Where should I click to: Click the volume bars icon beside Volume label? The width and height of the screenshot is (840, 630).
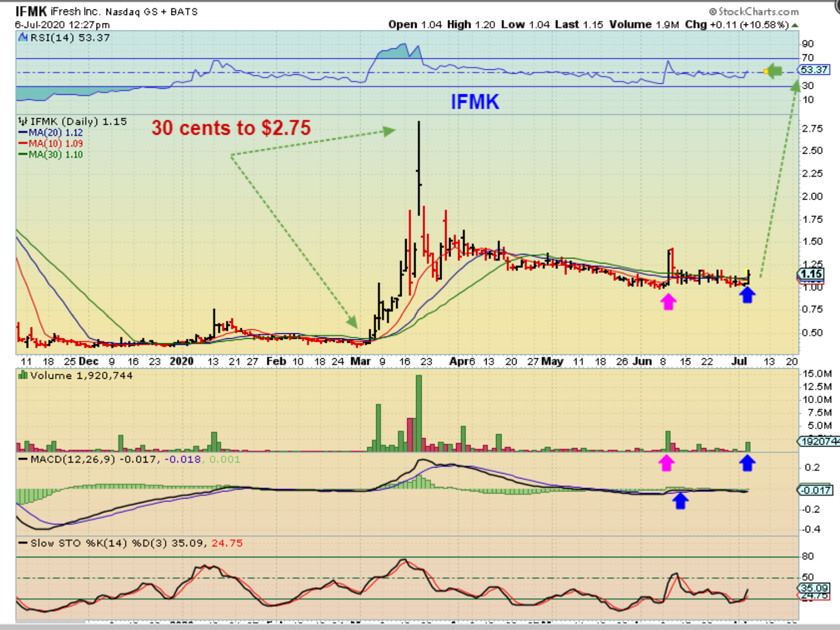point(23,375)
